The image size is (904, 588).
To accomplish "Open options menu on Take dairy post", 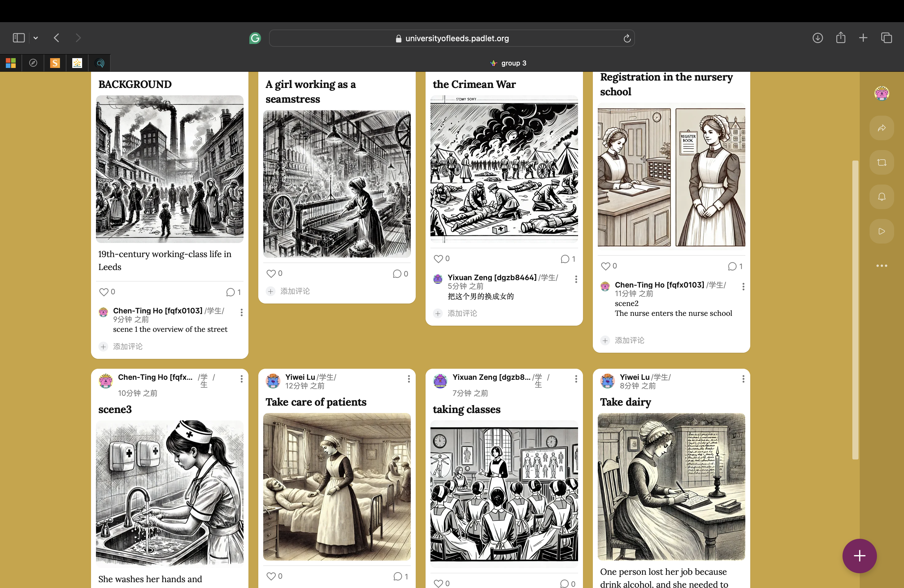I will (743, 379).
